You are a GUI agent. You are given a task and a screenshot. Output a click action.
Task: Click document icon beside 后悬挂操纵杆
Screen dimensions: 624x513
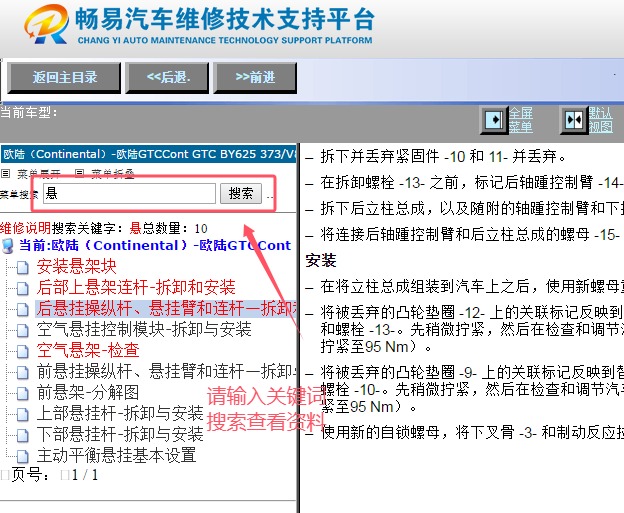23,309
